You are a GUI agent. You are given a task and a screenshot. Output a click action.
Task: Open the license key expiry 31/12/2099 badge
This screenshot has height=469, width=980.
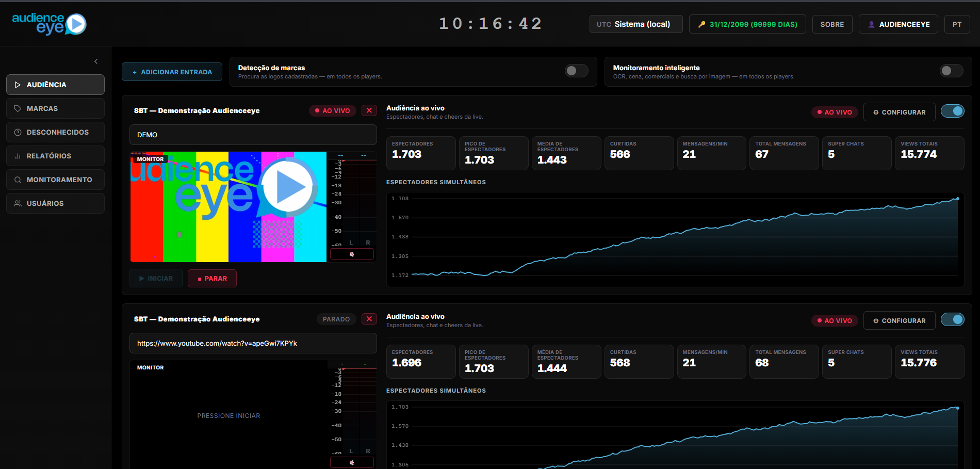click(x=747, y=24)
